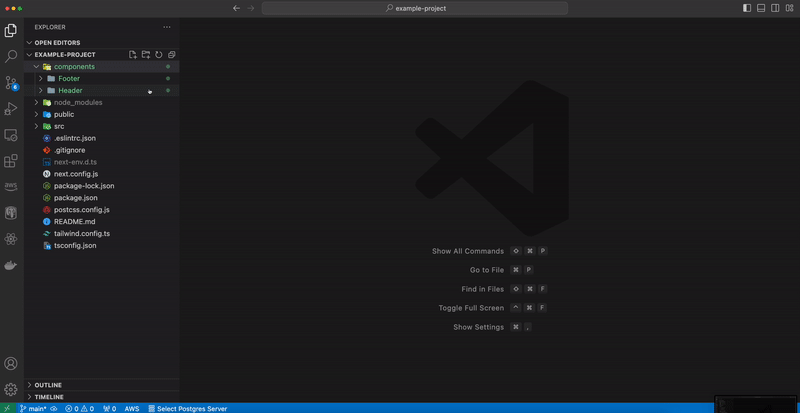
Task: Expand the public folder
Action: click(x=102, y=114)
